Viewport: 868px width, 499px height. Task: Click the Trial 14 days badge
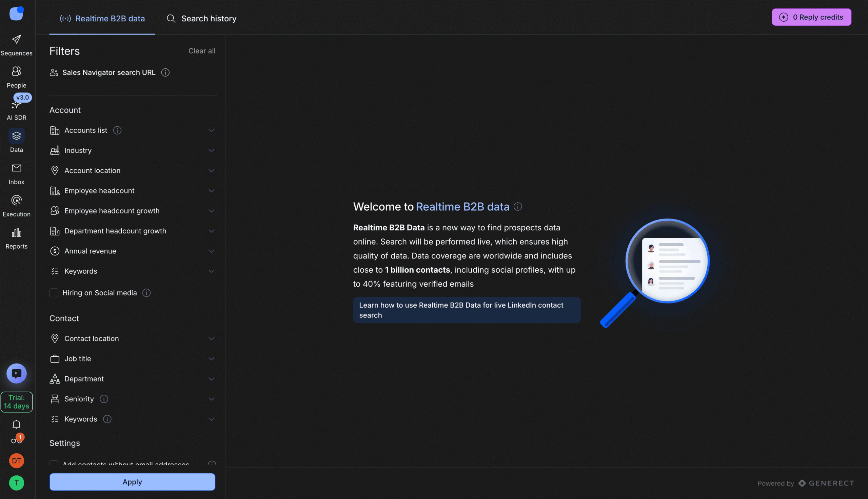click(17, 402)
